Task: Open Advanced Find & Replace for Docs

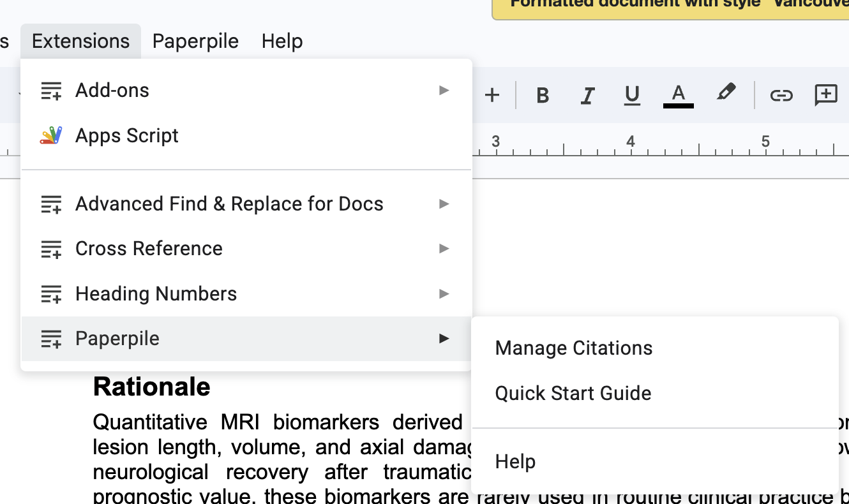Action: 229,204
